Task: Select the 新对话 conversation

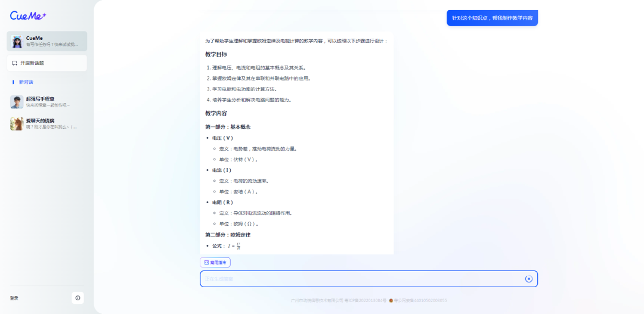Action: point(26,82)
